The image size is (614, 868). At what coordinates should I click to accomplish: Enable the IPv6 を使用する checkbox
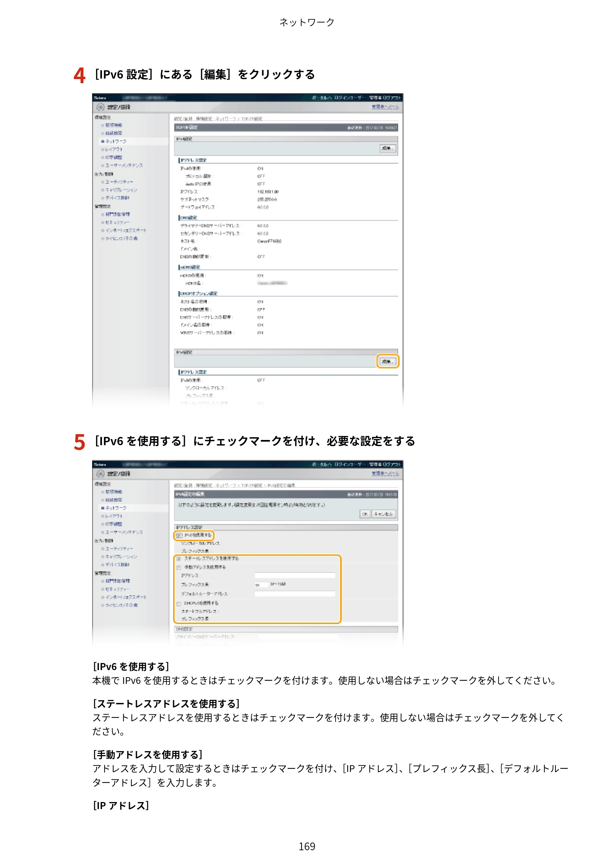tap(179, 535)
